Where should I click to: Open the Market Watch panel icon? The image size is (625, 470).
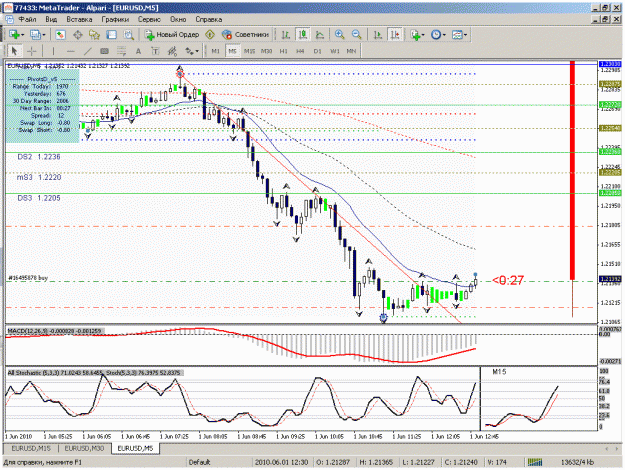pos(61,35)
